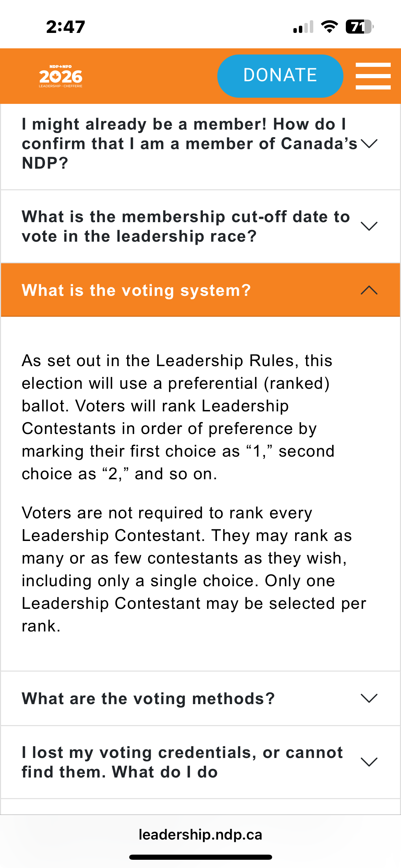Tap the home indicator bar
The image size is (401, 868).
pyautogui.click(x=200, y=857)
